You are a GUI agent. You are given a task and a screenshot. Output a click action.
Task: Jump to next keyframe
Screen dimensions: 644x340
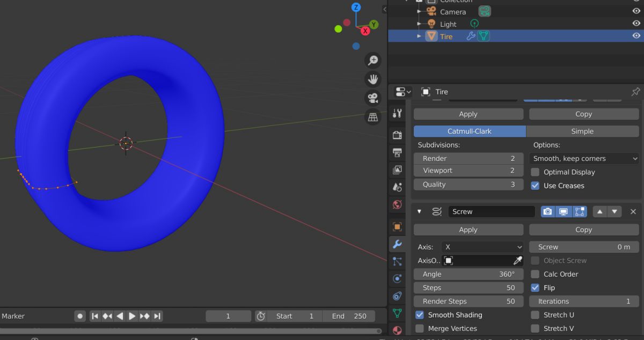pyautogui.click(x=144, y=316)
